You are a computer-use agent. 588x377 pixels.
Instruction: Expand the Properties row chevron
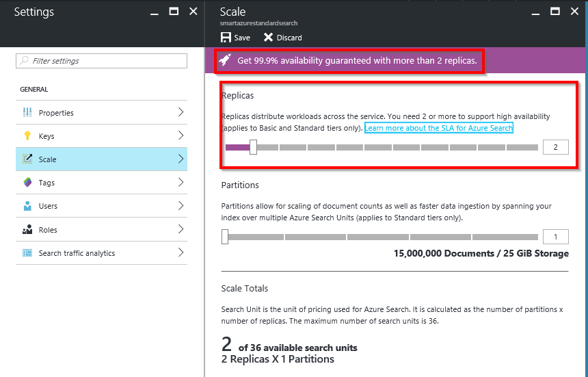click(x=181, y=113)
